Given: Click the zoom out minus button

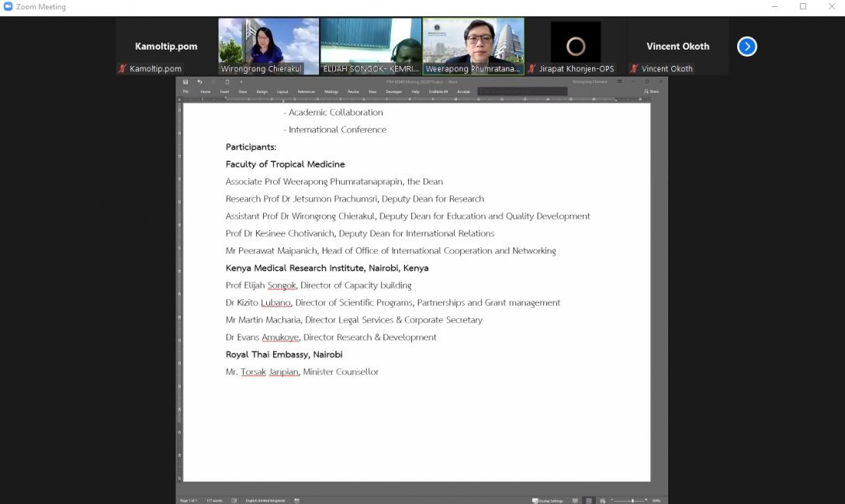Looking at the screenshot, I should point(612,500).
